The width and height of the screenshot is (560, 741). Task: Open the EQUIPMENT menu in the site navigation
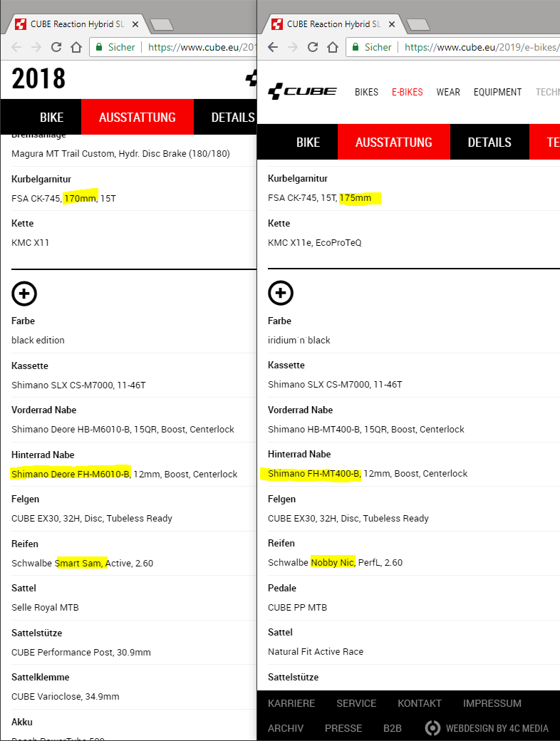tap(497, 92)
